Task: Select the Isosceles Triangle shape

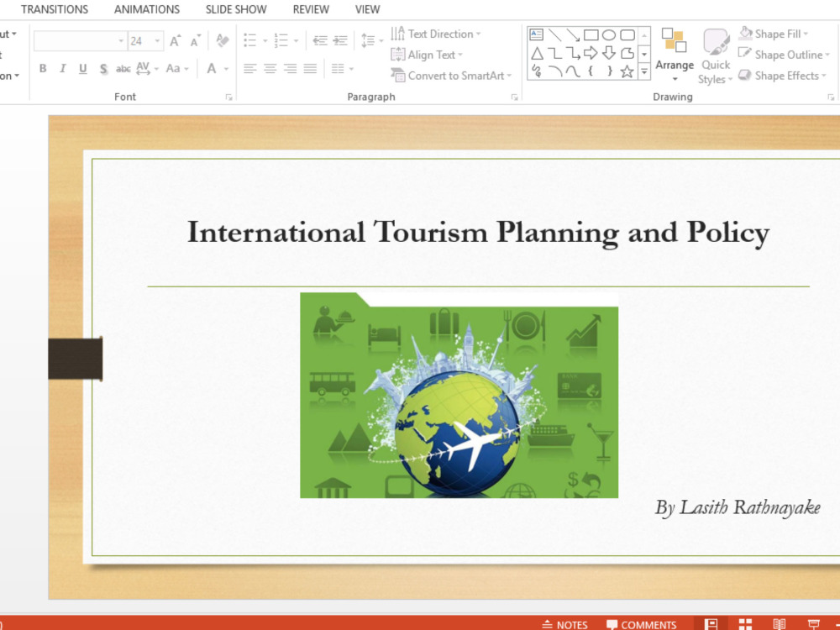Action: (x=537, y=53)
